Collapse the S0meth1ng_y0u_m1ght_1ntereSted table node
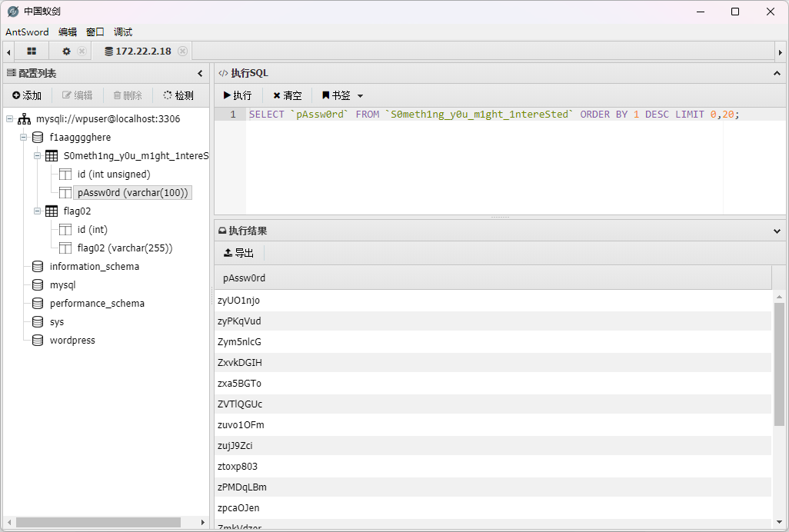Viewport: 789px width, 532px height. (37, 156)
